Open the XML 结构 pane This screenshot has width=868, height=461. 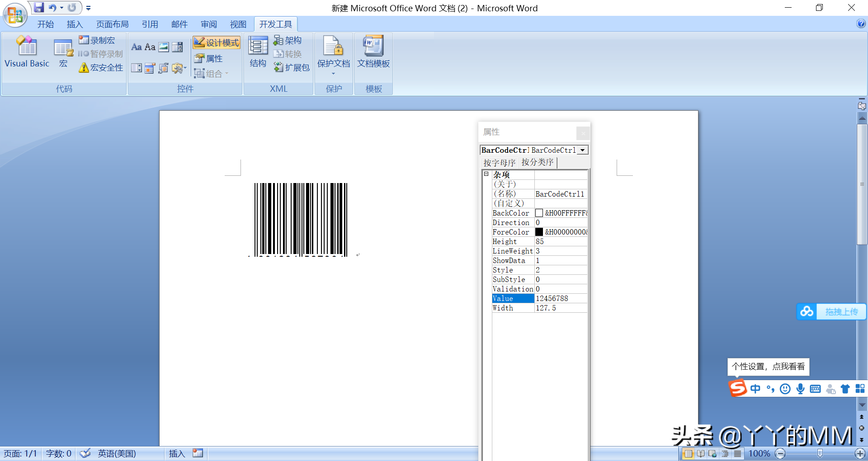click(x=258, y=52)
